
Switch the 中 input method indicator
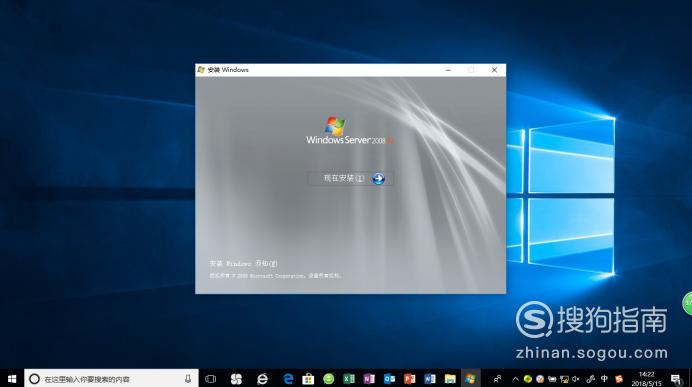click(x=604, y=379)
